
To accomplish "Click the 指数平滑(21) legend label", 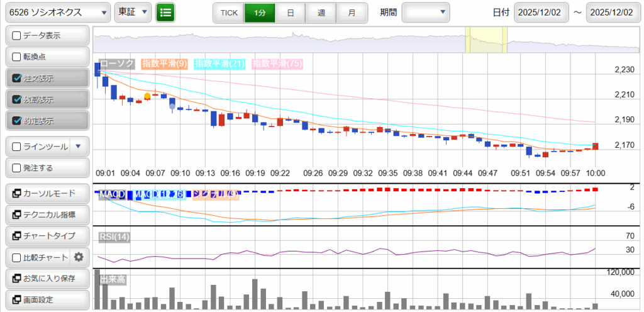I will (x=220, y=64).
